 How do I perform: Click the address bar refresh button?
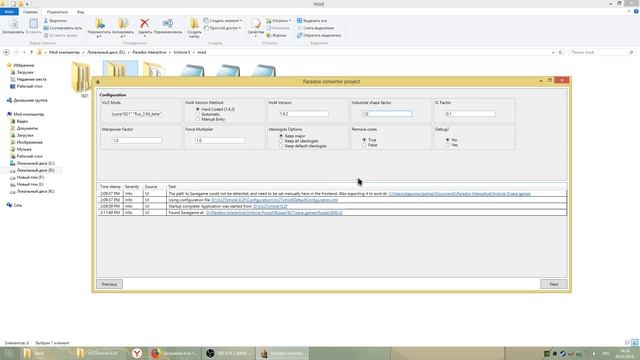pyautogui.click(x=560, y=52)
